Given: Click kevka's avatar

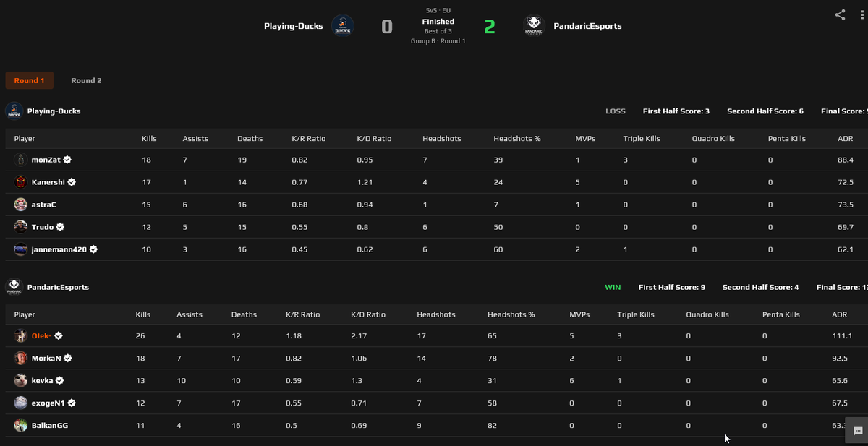Looking at the screenshot, I should 20,381.
